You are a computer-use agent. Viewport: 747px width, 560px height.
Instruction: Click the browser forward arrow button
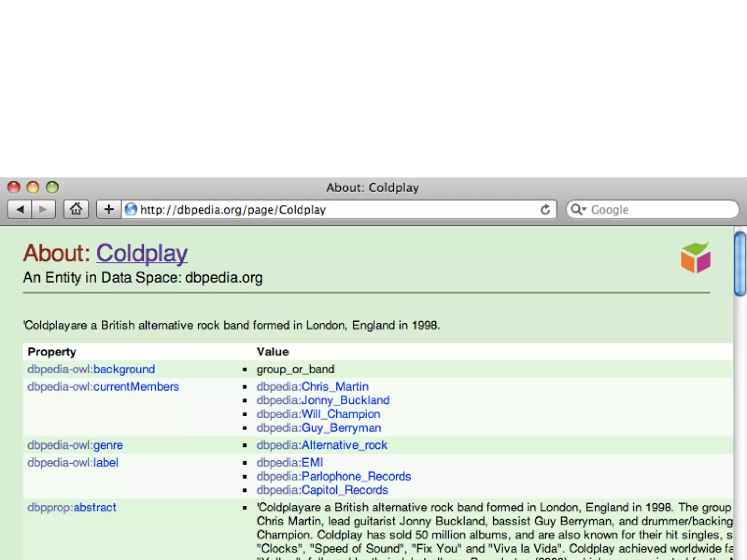(x=43, y=209)
